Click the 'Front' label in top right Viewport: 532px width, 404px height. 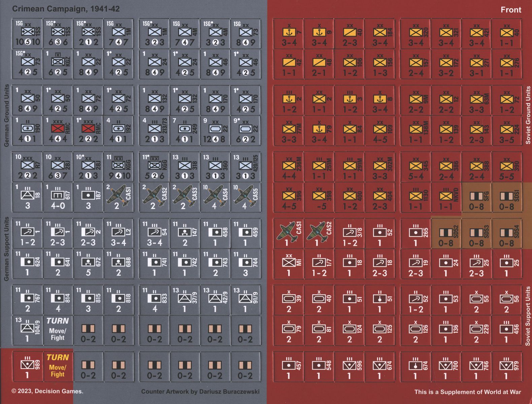(x=510, y=10)
